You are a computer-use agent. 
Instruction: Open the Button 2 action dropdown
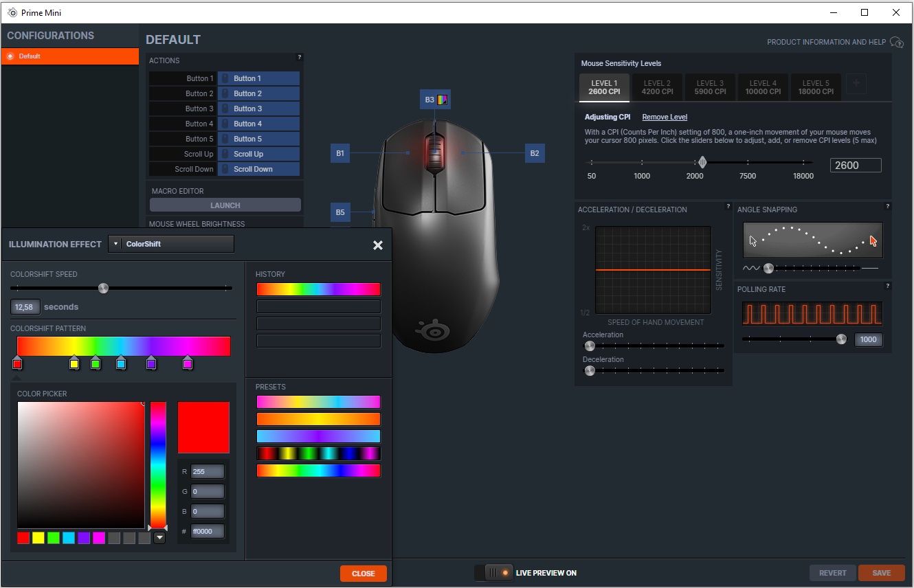(258, 93)
